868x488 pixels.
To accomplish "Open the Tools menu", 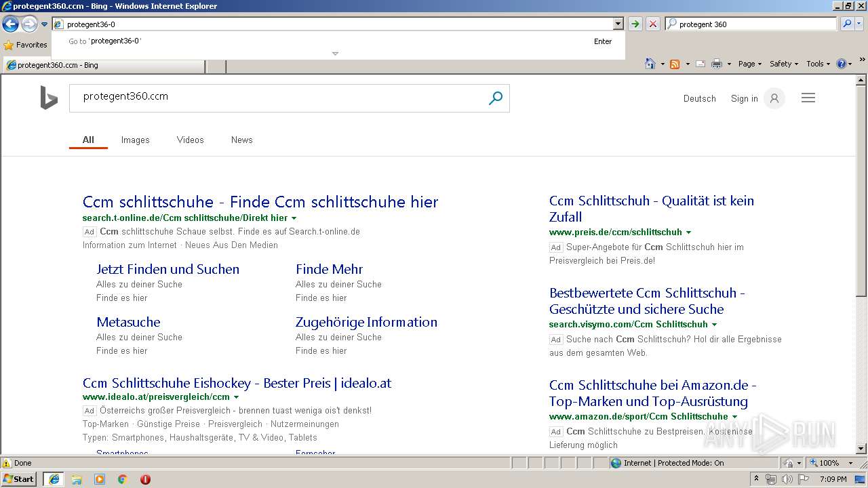I will coord(818,64).
